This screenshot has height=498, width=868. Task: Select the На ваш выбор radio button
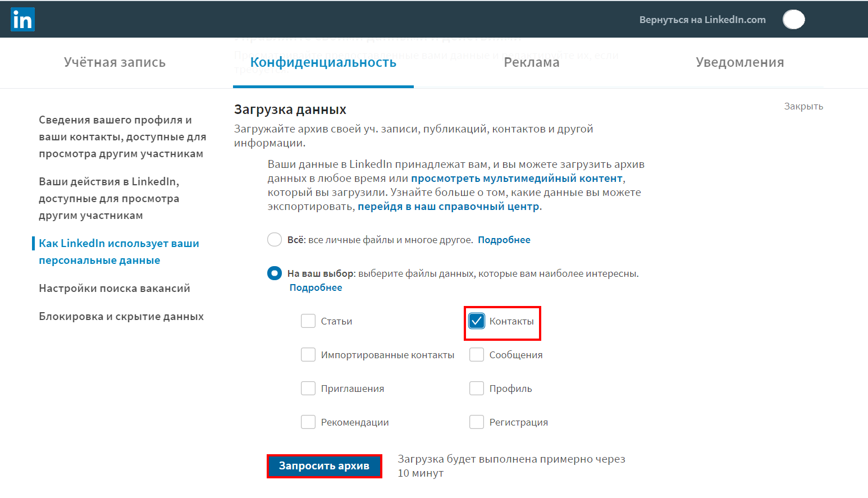[275, 273]
